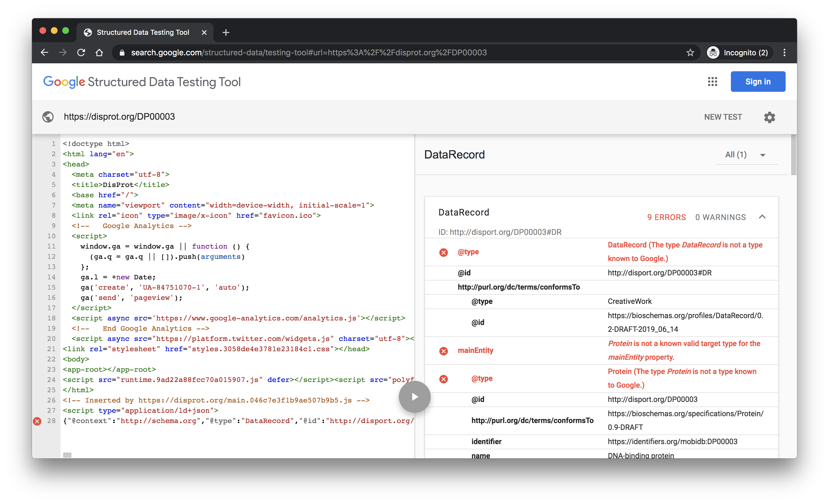Click the Sign in button

coord(758,81)
